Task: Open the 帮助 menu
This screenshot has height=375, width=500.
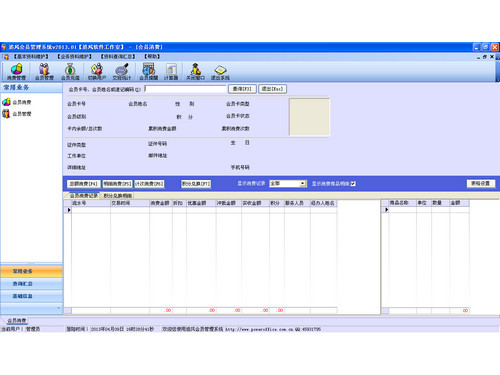Action: 152,57
